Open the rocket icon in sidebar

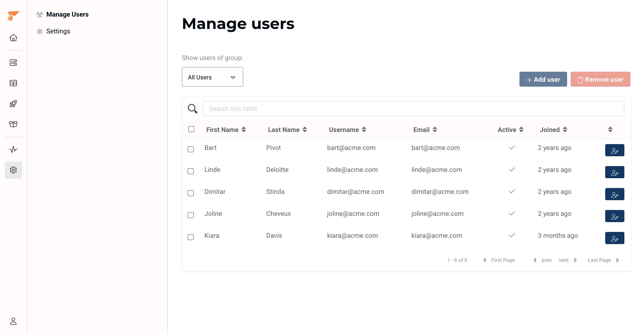pos(13,104)
